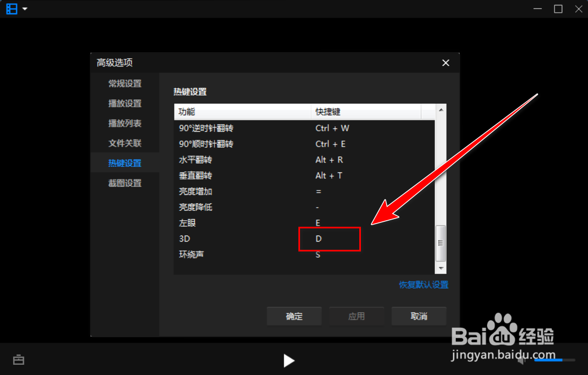Edit the Ctrl + W hotkey cell
Viewport: 588px width, 375px height.
(x=332, y=128)
